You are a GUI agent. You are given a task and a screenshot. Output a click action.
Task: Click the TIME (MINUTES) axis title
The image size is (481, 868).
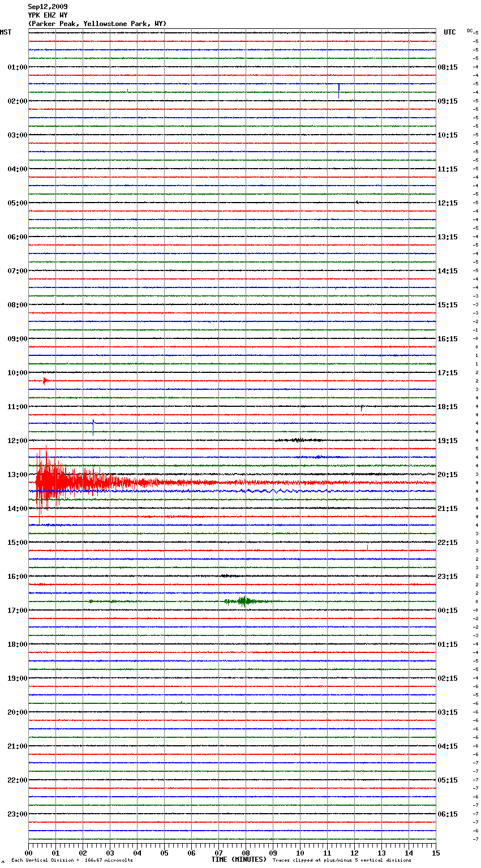[x=239, y=860]
